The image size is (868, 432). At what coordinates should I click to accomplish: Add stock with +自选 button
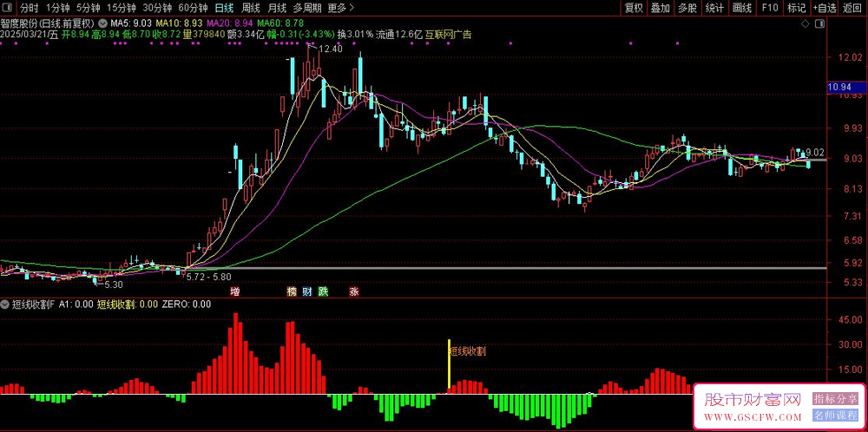(x=825, y=9)
